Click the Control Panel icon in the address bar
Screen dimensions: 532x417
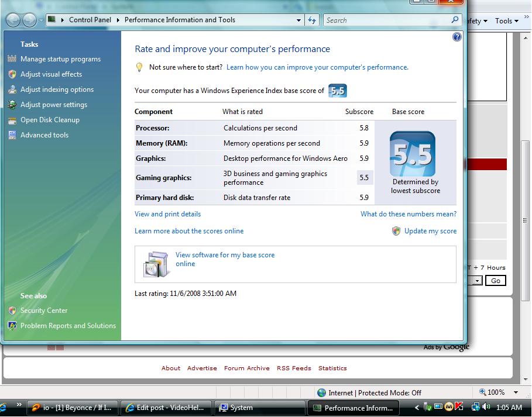coord(52,20)
